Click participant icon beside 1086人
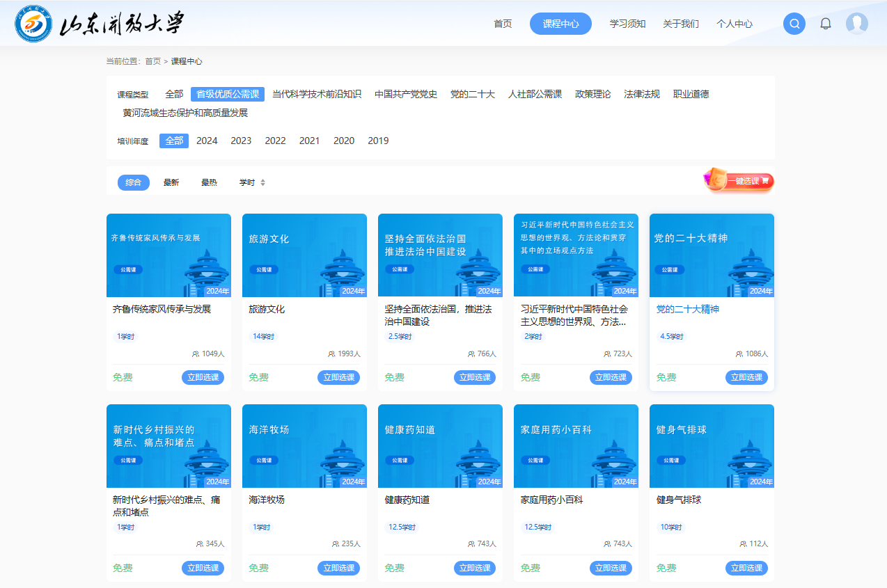Image resolution: width=887 pixels, height=588 pixels. coord(739,354)
